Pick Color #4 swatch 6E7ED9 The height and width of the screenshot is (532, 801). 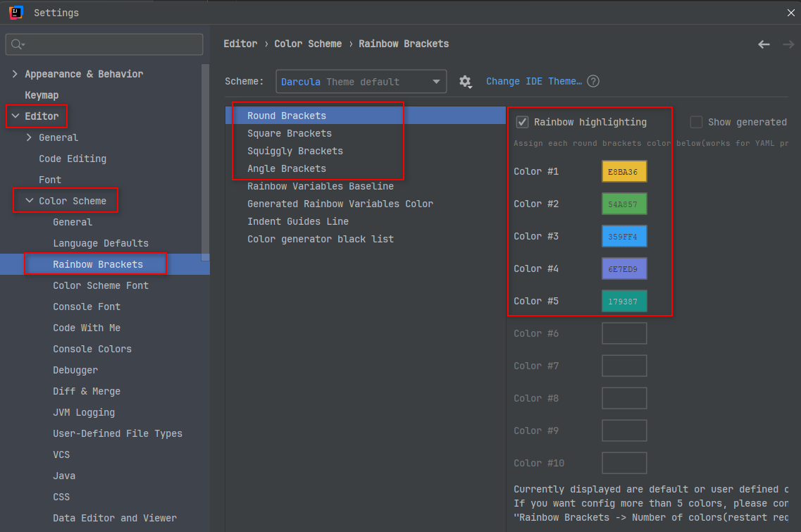coord(624,268)
